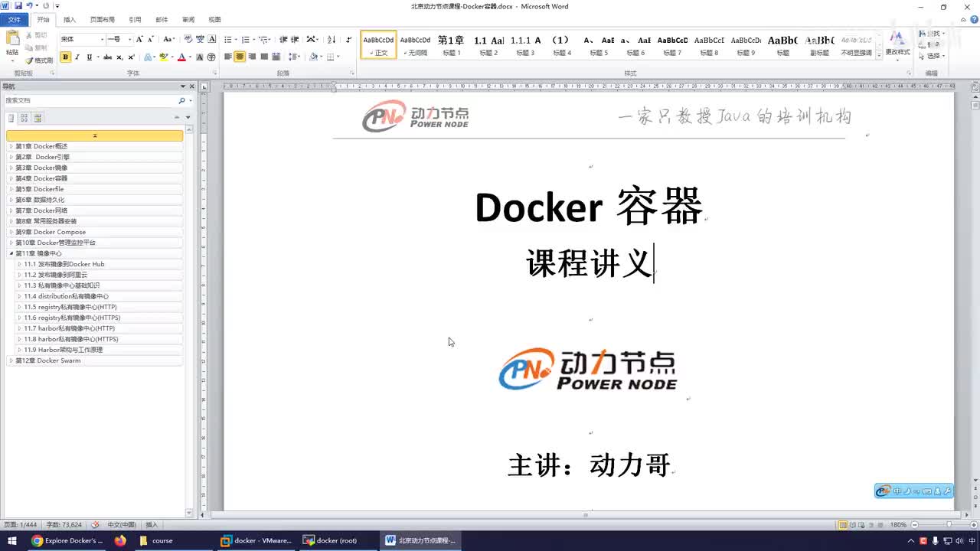The height and width of the screenshot is (551, 980).
Task: Expand chapter 1 Docker概述 in navigation
Action: pos(11,146)
